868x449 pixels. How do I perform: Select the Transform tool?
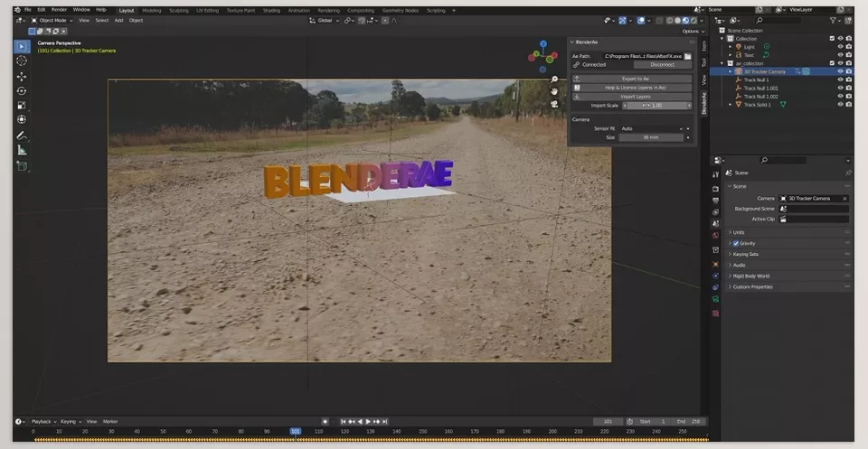(22, 119)
